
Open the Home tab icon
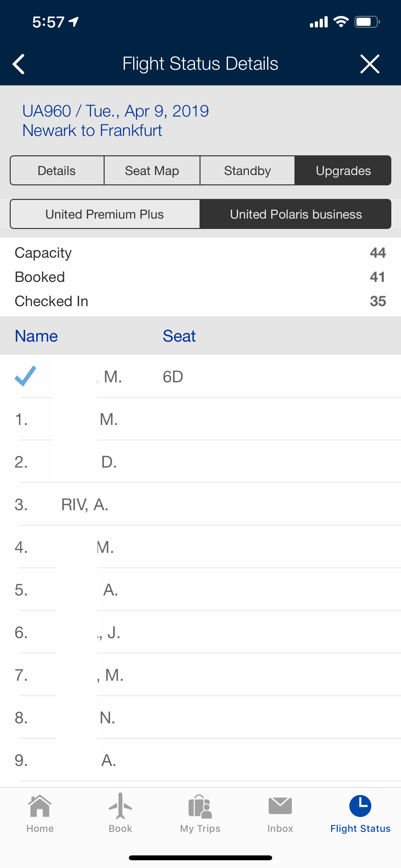coord(40,806)
